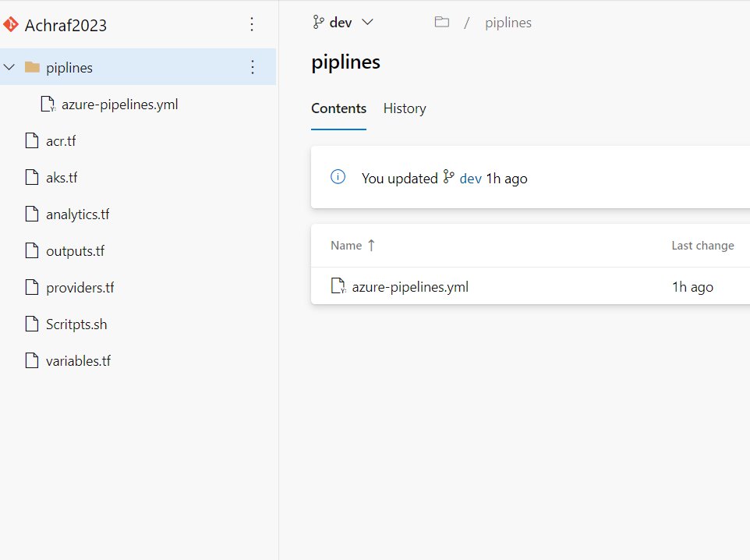This screenshot has height=560, width=750.
Task: Open more options for piplines folder
Action: point(252,67)
